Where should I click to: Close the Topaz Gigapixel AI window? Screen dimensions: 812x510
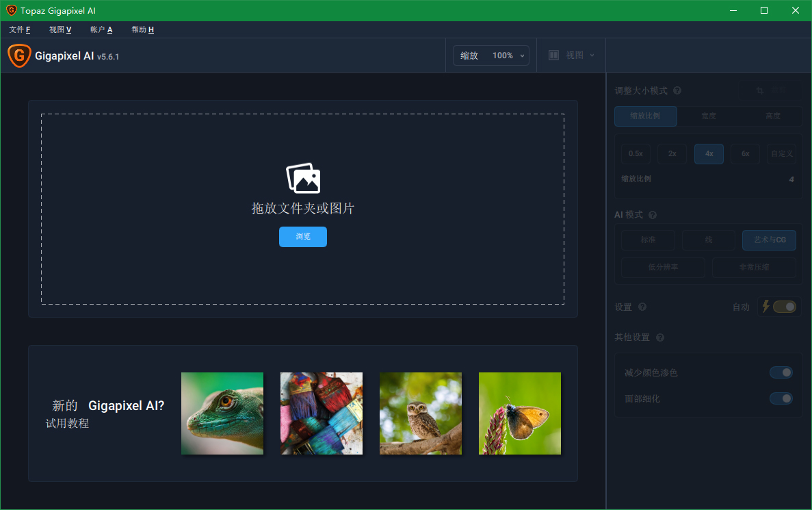(x=796, y=10)
